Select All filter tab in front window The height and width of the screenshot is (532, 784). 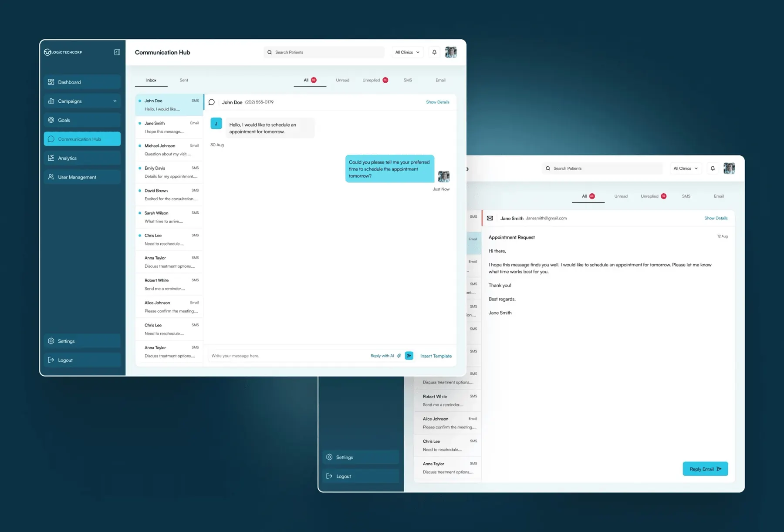[x=310, y=80]
